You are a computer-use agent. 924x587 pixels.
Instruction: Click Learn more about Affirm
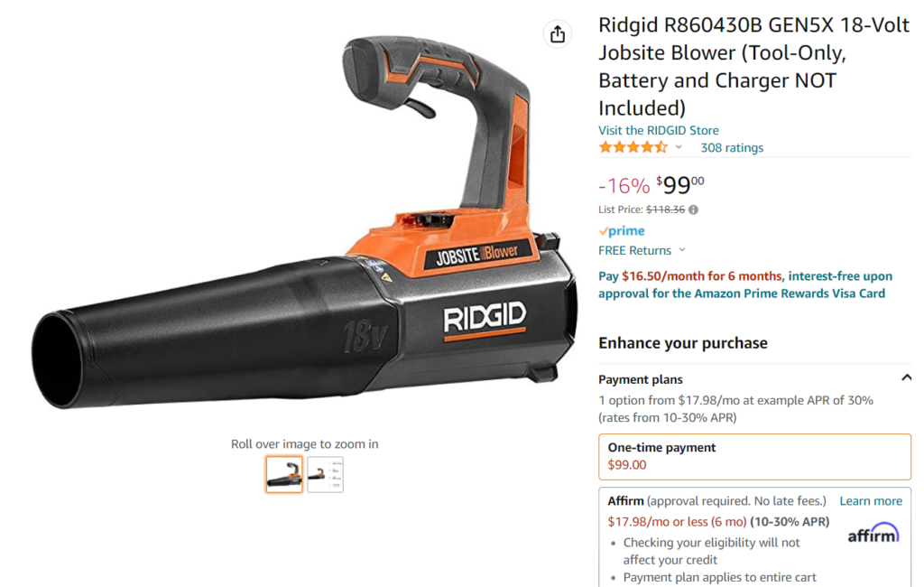point(871,501)
